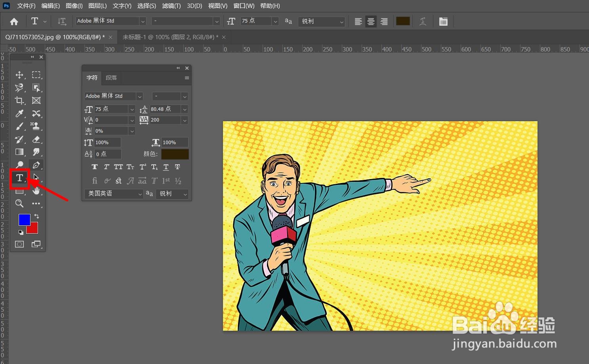Screen dimensions: 589x364
Task: Toggle Subscript in Character panel
Action: click(x=154, y=167)
